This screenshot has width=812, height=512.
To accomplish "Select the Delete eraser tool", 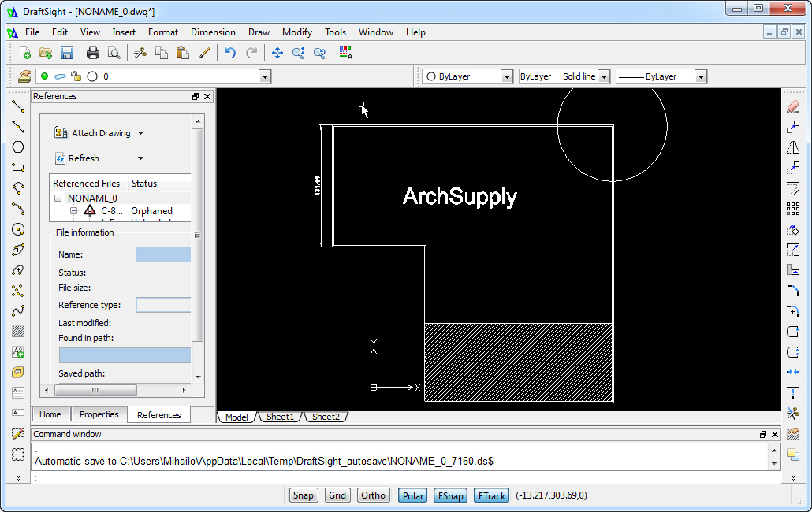I will click(793, 106).
